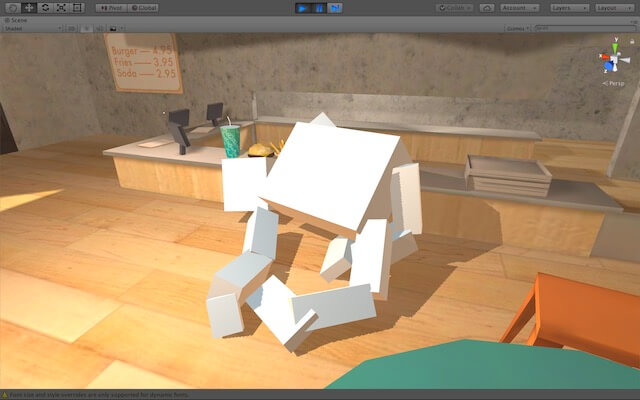Screen dimensions: 640x400
Task: Open the Shaded draw mode dropdown
Action: (x=32, y=29)
